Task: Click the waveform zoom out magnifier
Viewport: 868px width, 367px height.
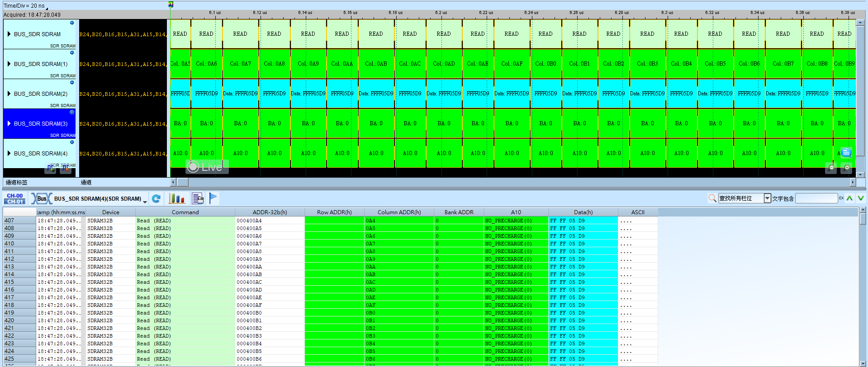Action: point(831,168)
